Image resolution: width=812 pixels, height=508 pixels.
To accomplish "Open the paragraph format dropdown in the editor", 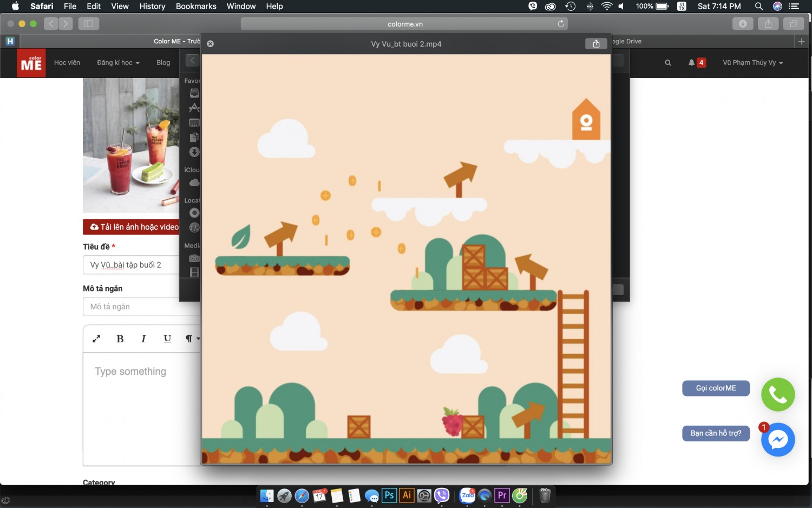I will click(x=192, y=338).
